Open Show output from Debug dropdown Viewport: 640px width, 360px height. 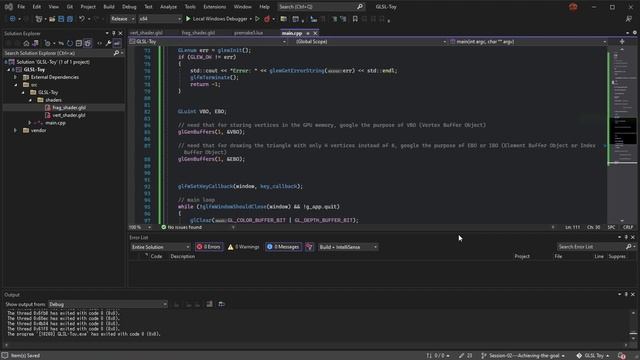point(108,304)
